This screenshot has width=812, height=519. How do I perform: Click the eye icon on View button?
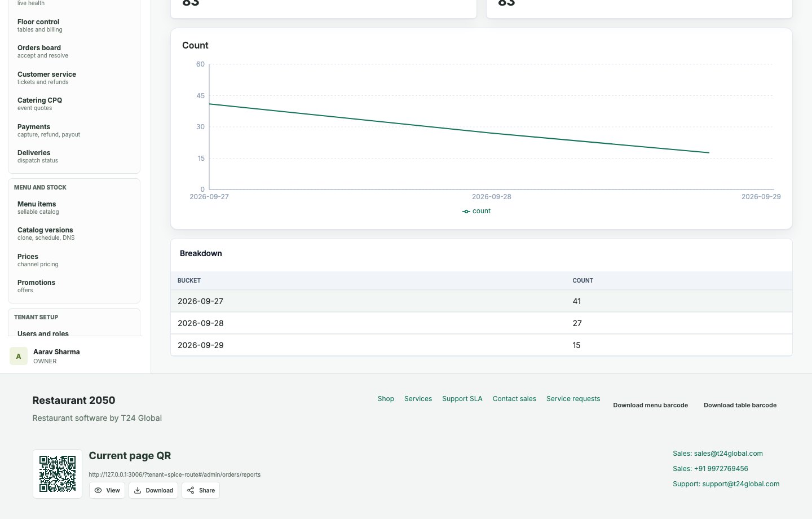click(98, 490)
